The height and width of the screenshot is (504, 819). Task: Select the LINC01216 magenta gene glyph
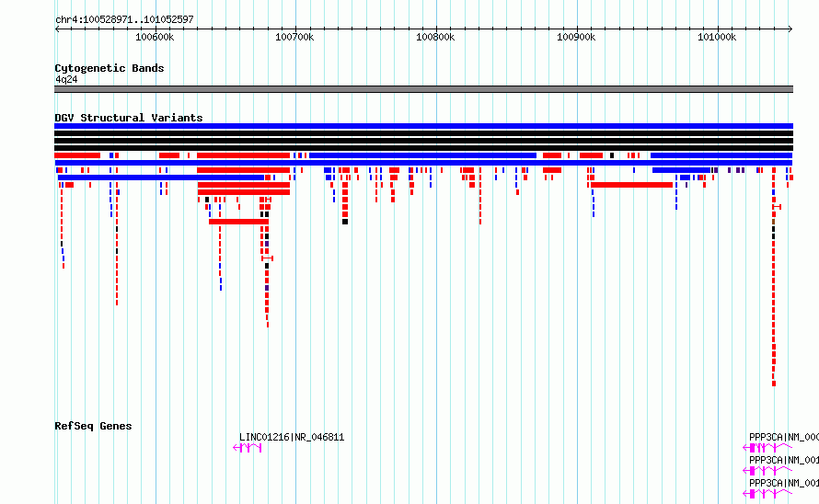(x=247, y=448)
